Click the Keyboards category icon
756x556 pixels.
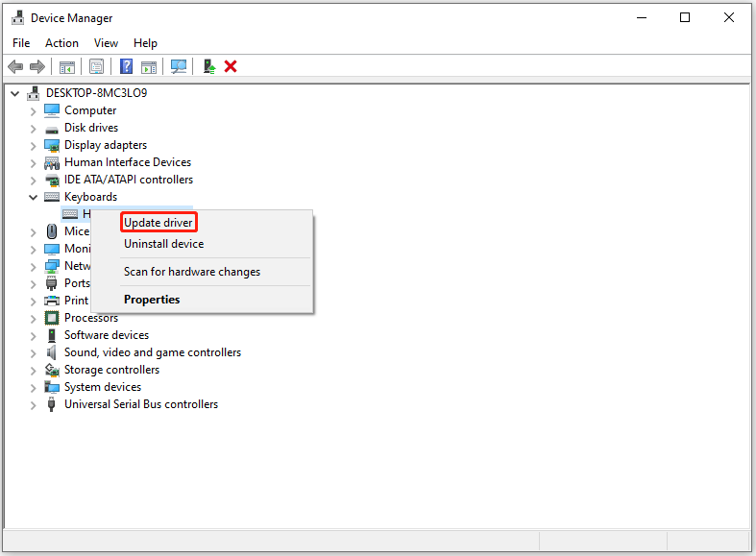[x=52, y=197]
